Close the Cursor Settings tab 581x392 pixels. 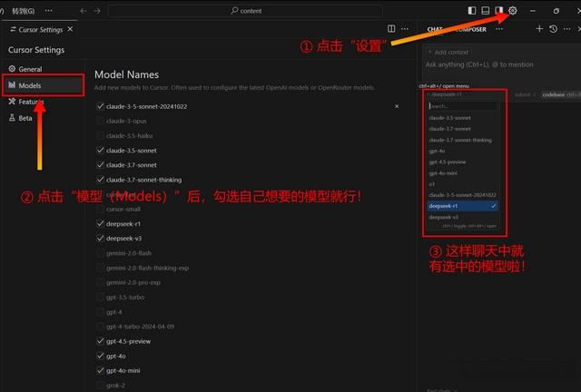click(x=72, y=29)
